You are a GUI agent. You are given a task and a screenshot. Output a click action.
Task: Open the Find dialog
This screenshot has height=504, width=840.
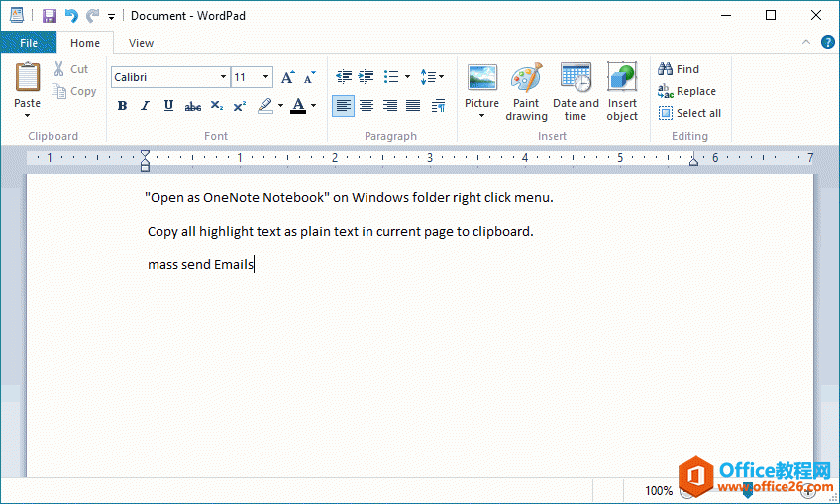tap(679, 69)
